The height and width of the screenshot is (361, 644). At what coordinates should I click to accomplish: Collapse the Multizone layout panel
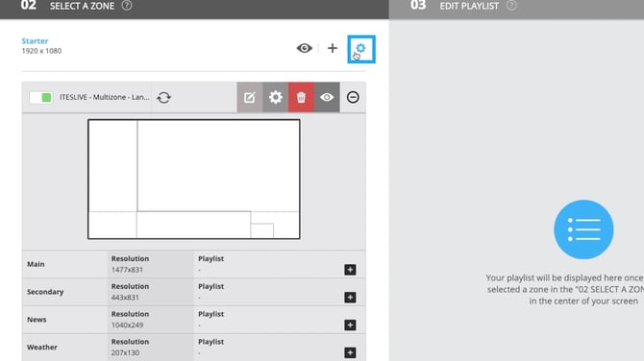(x=353, y=97)
